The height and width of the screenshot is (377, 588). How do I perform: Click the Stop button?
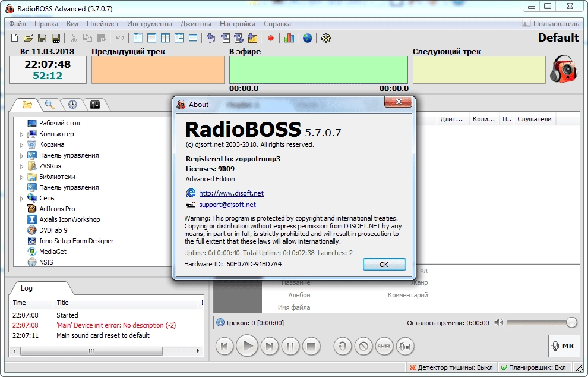[x=311, y=346]
